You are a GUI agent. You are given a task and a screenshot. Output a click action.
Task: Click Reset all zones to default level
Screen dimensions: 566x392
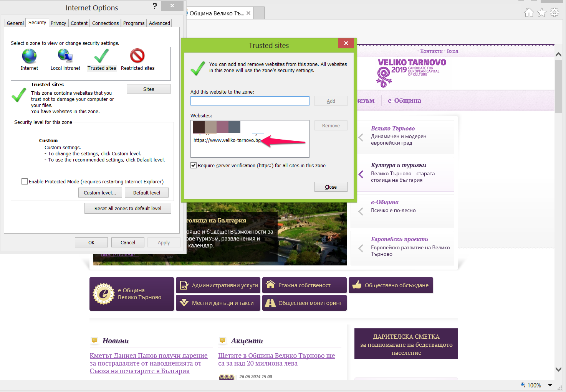click(x=128, y=208)
